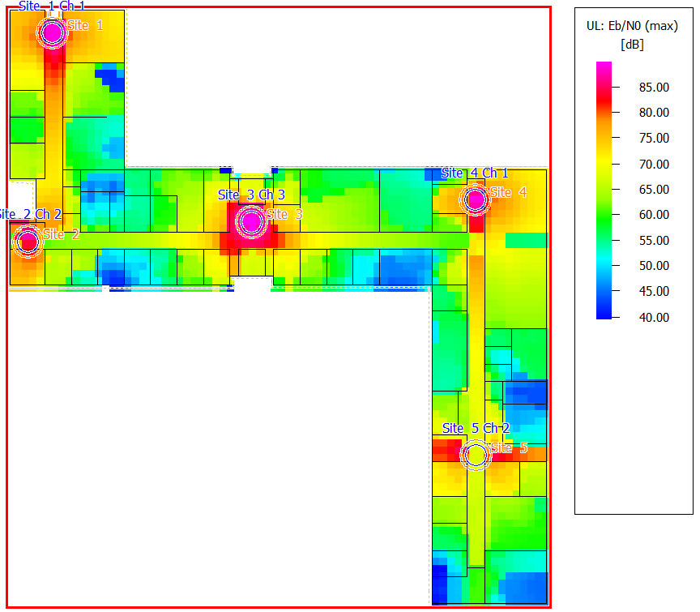Click the "UL: Eb/N0 (max)" legend title
This screenshot has width=700, height=612.
point(632,26)
